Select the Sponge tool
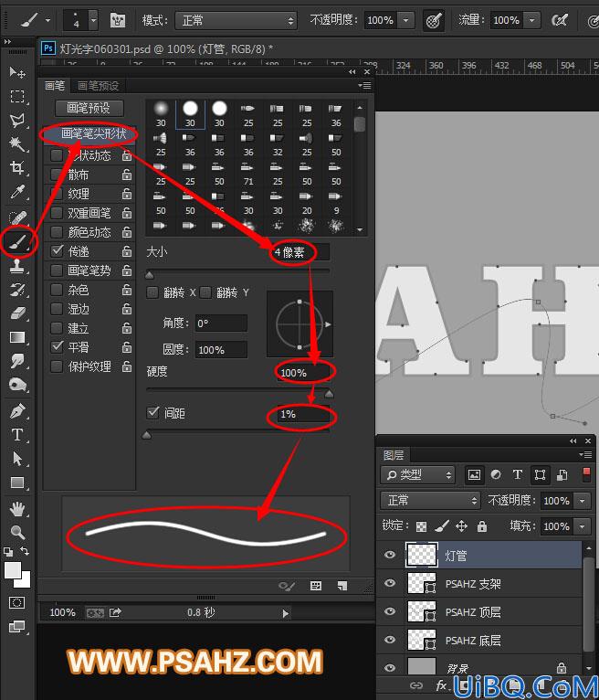 [17, 385]
